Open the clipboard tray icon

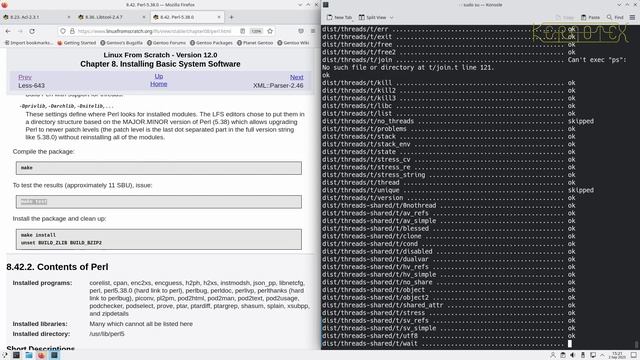[x=563, y=355]
